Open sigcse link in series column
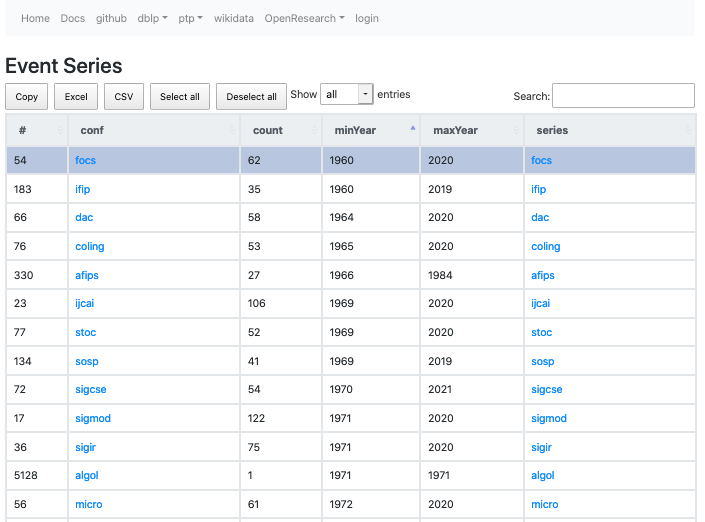The width and height of the screenshot is (705, 522). (547, 389)
